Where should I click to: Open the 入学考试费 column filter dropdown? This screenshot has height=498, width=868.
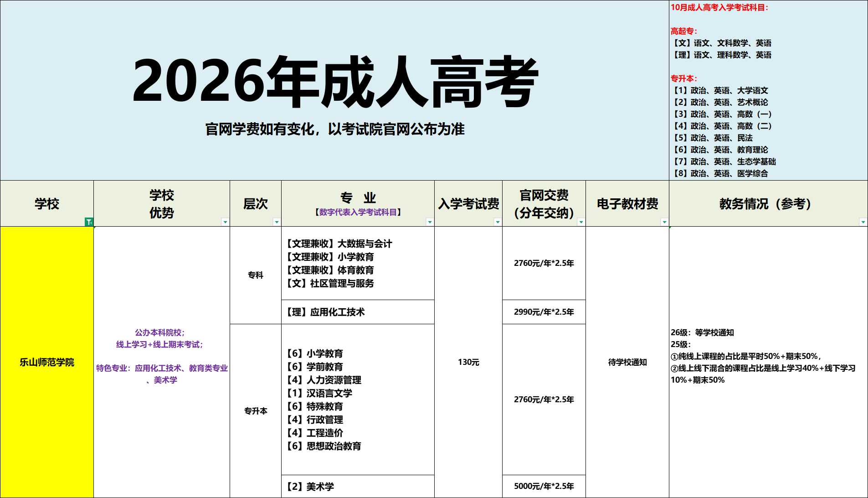click(x=498, y=222)
